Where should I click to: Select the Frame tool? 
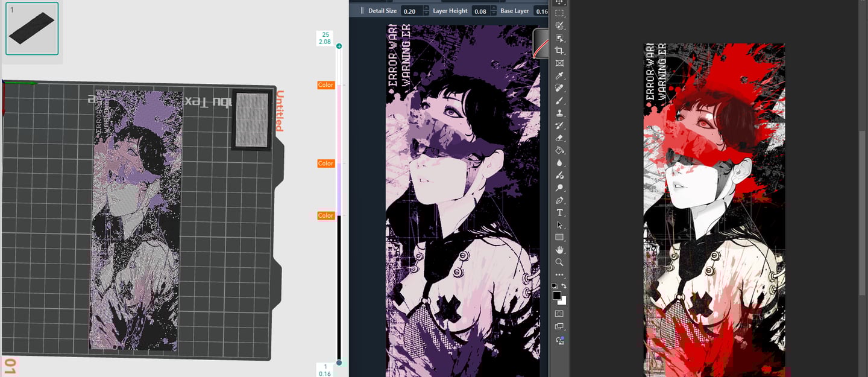pyautogui.click(x=559, y=63)
